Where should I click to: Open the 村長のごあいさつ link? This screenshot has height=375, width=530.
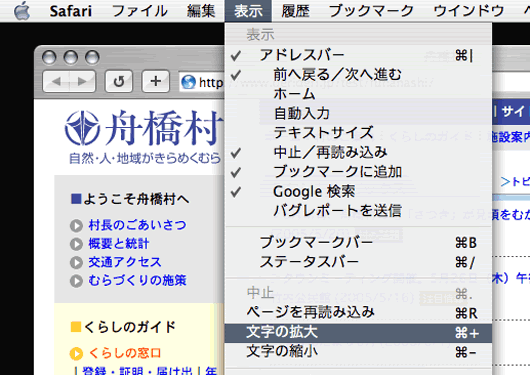tap(137, 225)
